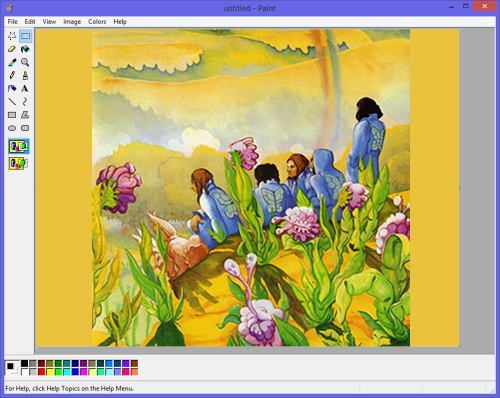Maximize the Paint window
500x398 pixels.
pyautogui.click(x=466, y=6)
